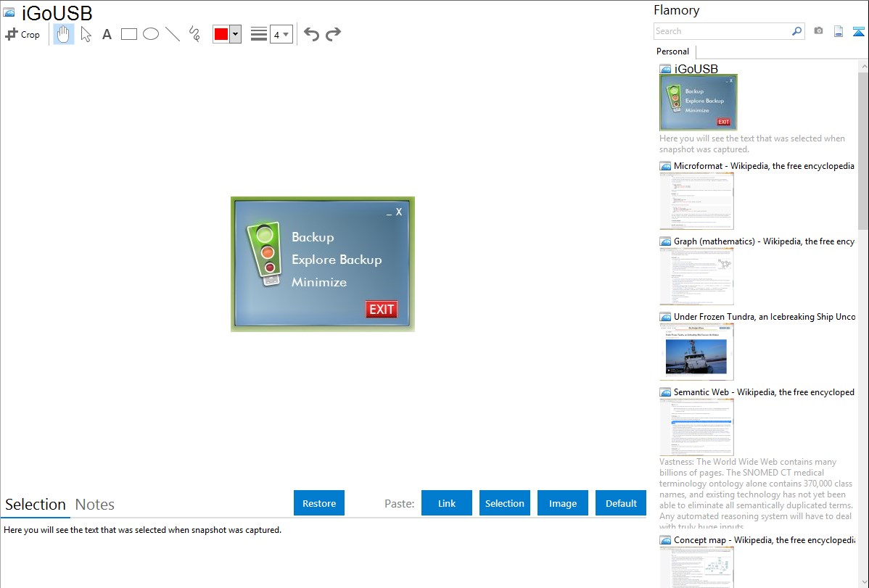Click the Flamory search field

[x=722, y=31]
